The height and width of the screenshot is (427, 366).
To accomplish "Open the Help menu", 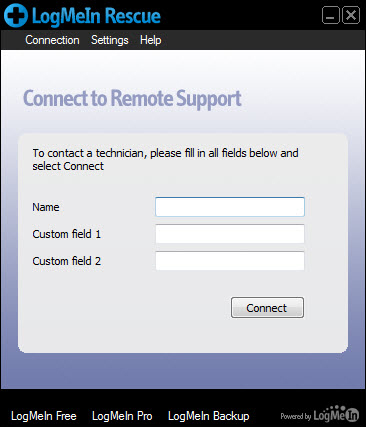I will (151, 40).
